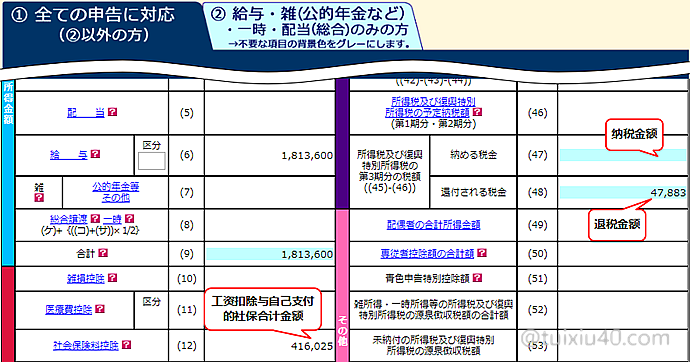
Task: Open the 配当 link
Action: pyautogui.click(x=86, y=113)
